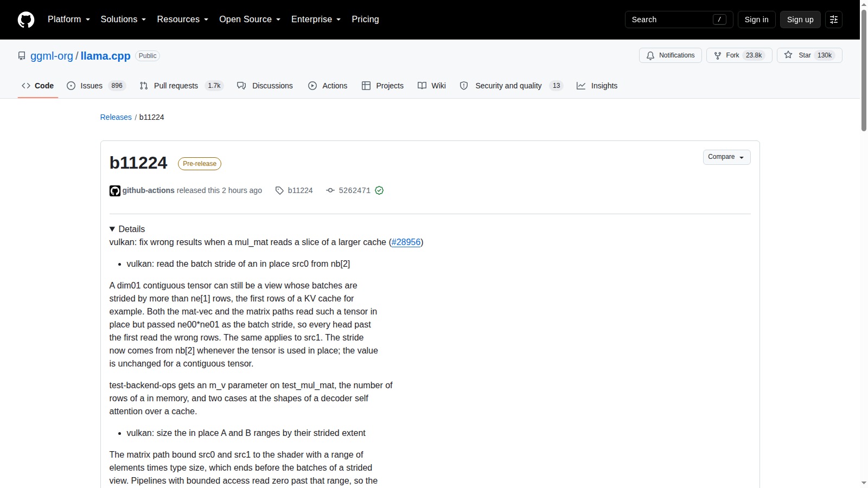Click the Notifications bell button
The width and height of the screenshot is (868, 488).
click(x=671, y=55)
